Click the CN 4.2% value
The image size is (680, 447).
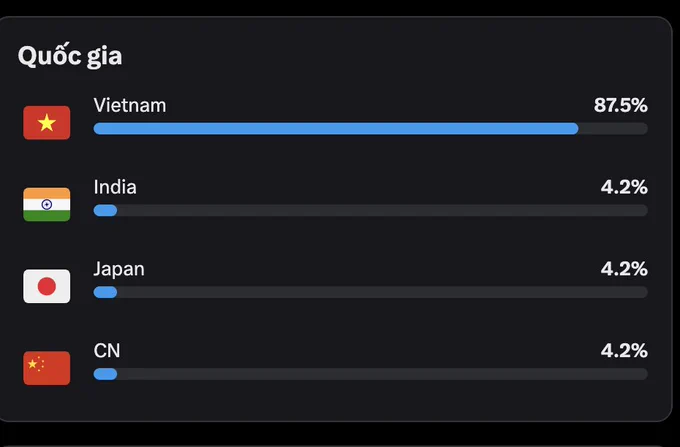click(624, 351)
